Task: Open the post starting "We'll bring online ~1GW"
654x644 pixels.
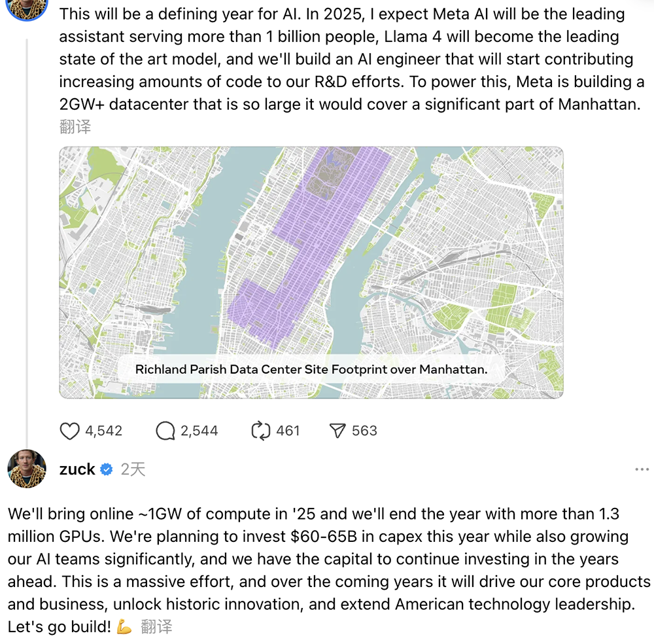Action: click(x=327, y=560)
